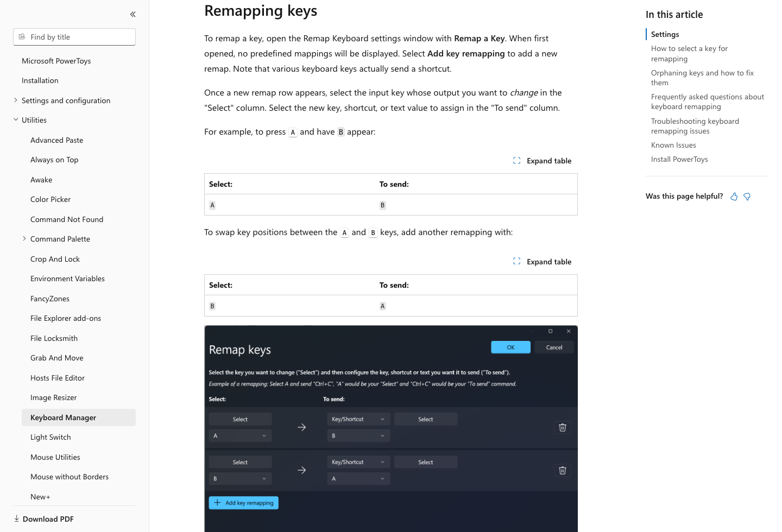782x532 pixels.
Task: Click the Download PDF arrow icon
Action: tap(16, 518)
